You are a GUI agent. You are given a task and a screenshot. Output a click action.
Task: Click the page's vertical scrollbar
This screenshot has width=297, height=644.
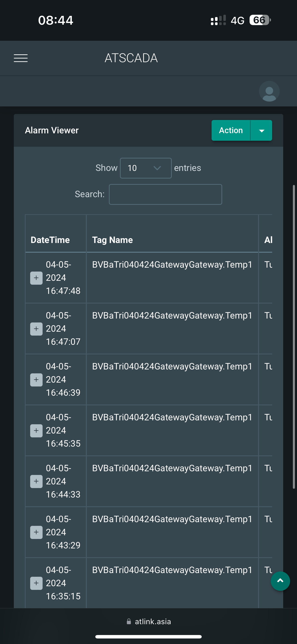point(294,336)
